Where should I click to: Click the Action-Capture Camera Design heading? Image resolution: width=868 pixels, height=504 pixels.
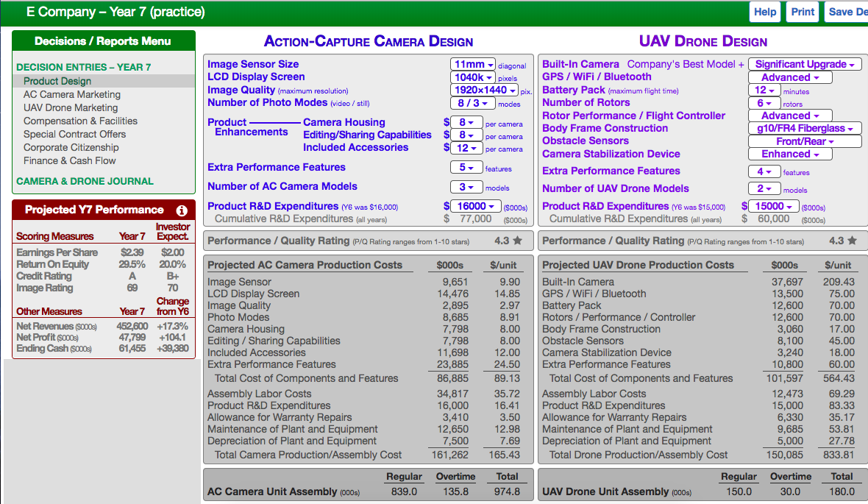click(368, 41)
